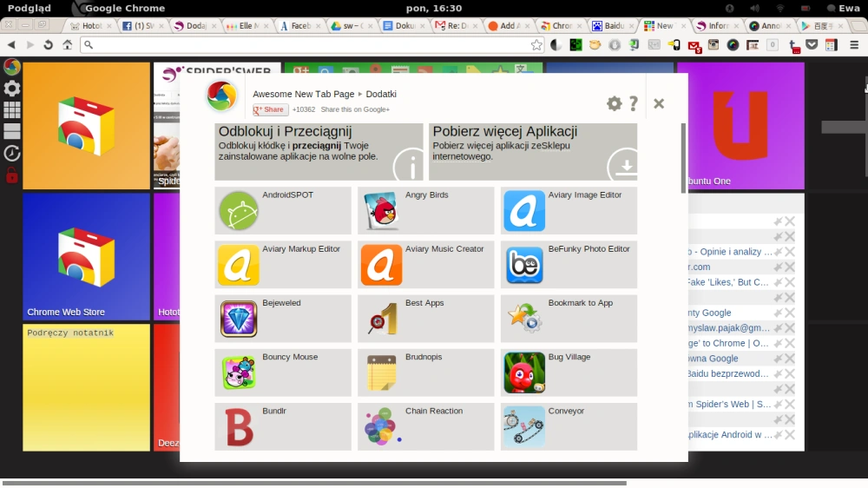
Task: Bookmark the page with the star icon
Action: click(536, 45)
